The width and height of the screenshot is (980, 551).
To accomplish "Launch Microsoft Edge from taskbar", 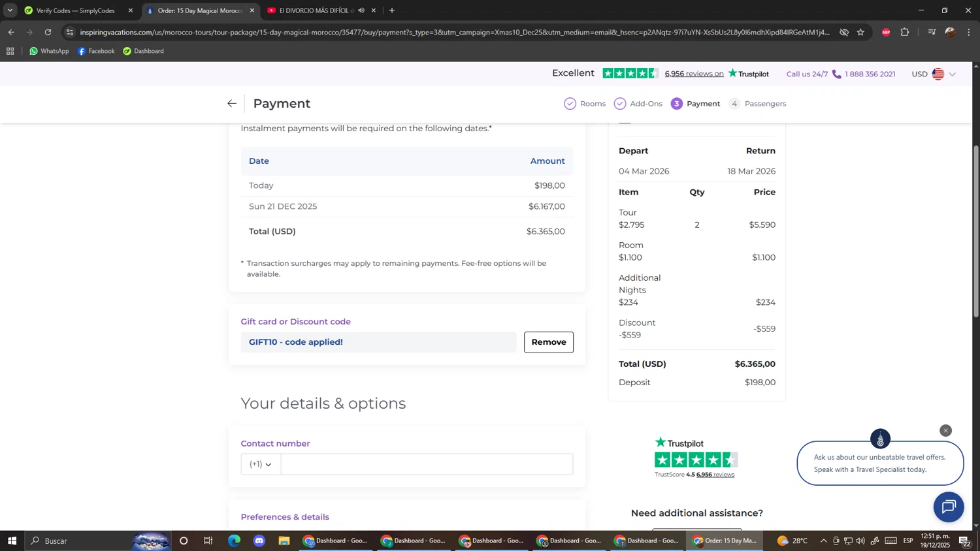I will click(x=234, y=541).
